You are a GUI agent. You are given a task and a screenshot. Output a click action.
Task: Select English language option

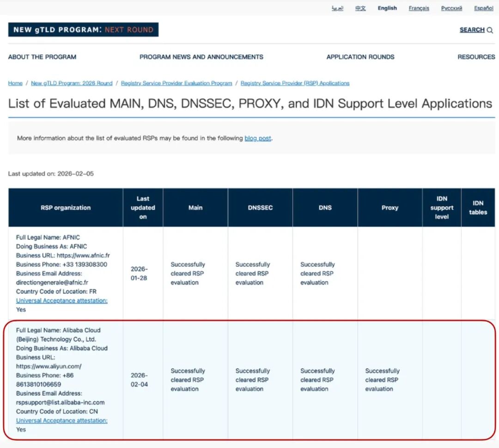[x=387, y=8]
